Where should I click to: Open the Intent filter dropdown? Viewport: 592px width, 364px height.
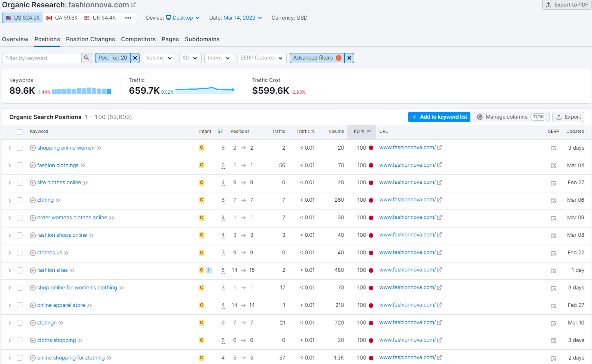[x=220, y=58]
